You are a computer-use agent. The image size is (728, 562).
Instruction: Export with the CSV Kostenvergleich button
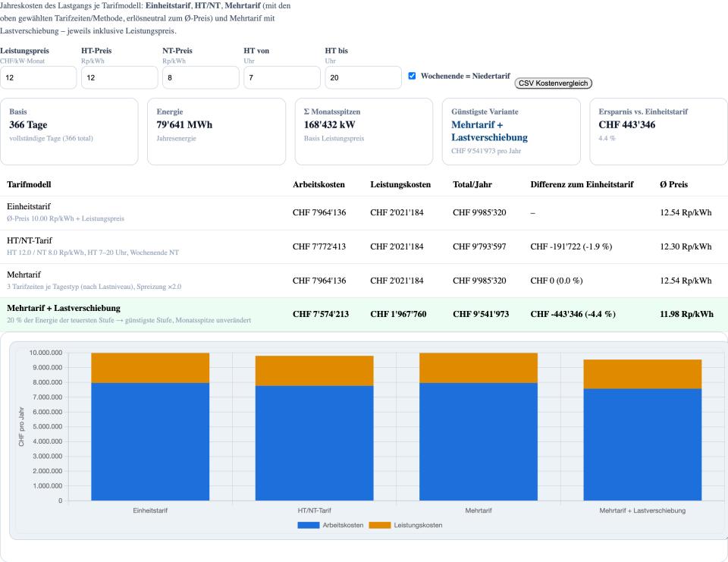(x=553, y=83)
